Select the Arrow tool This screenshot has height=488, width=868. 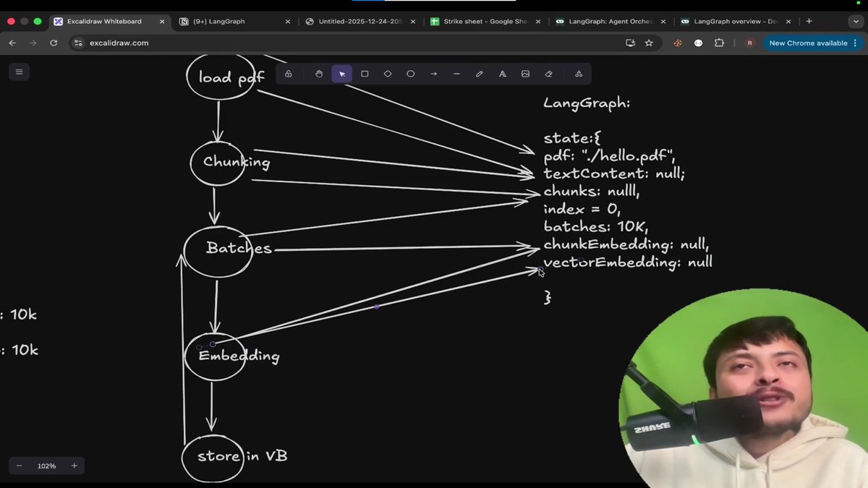(x=433, y=73)
